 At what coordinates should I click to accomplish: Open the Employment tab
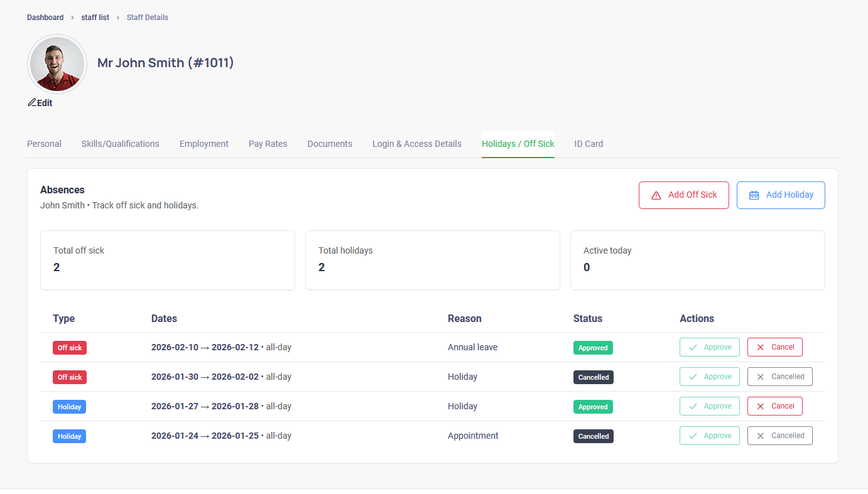tap(203, 144)
